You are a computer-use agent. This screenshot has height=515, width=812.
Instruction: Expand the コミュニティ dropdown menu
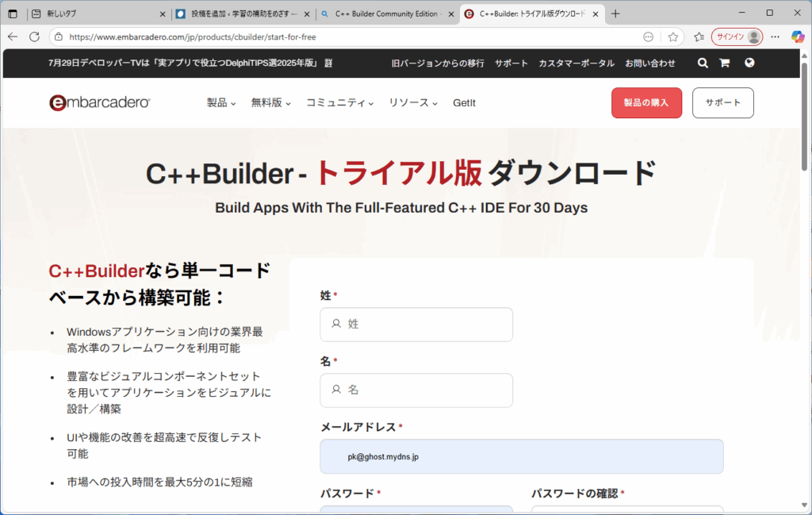click(x=339, y=102)
